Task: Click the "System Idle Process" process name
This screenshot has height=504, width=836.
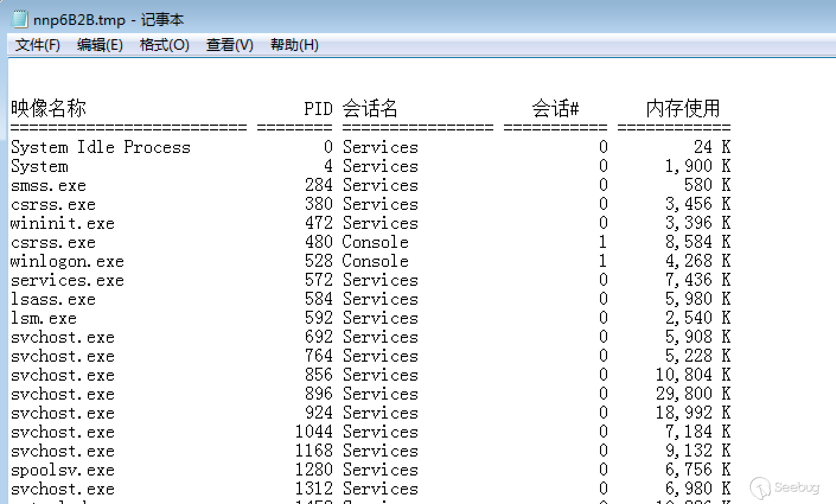Action: 101,147
